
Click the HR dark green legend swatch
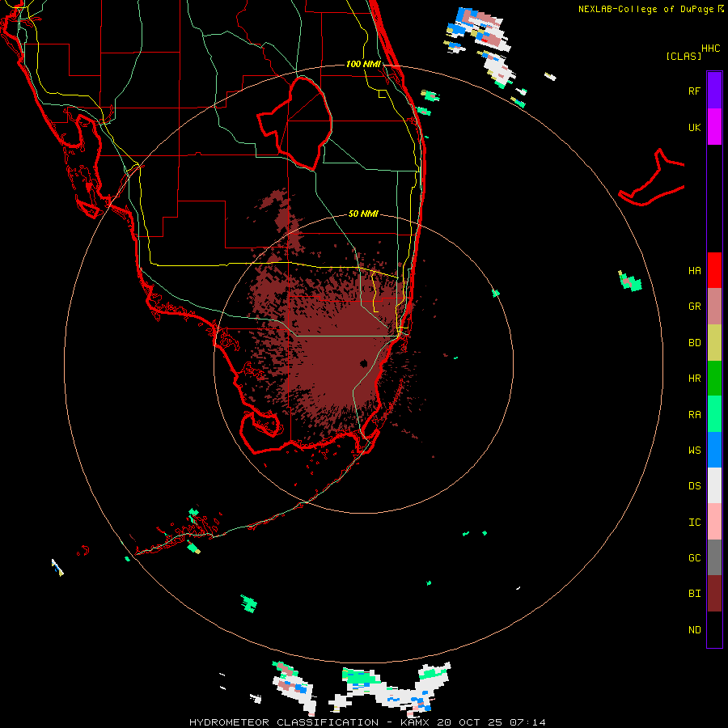(x=714, y=379)
